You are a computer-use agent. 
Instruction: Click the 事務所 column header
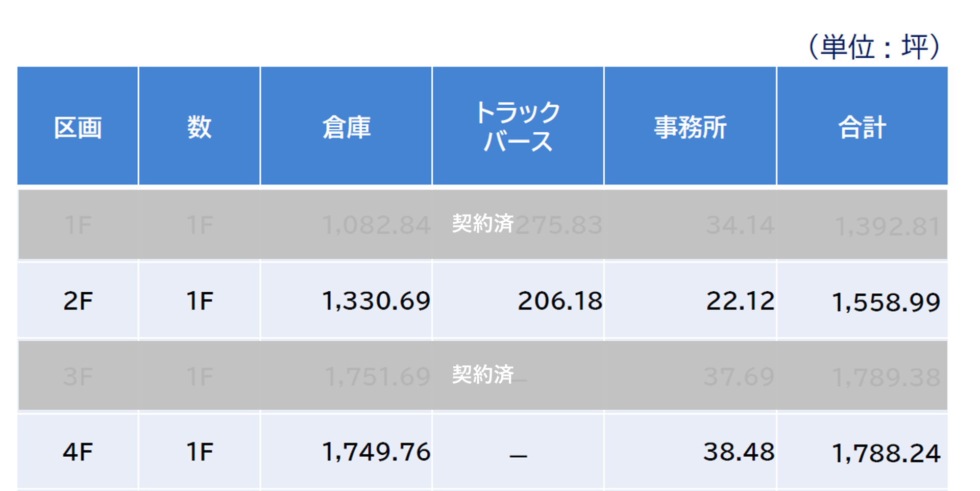click(x=690, y=127)
